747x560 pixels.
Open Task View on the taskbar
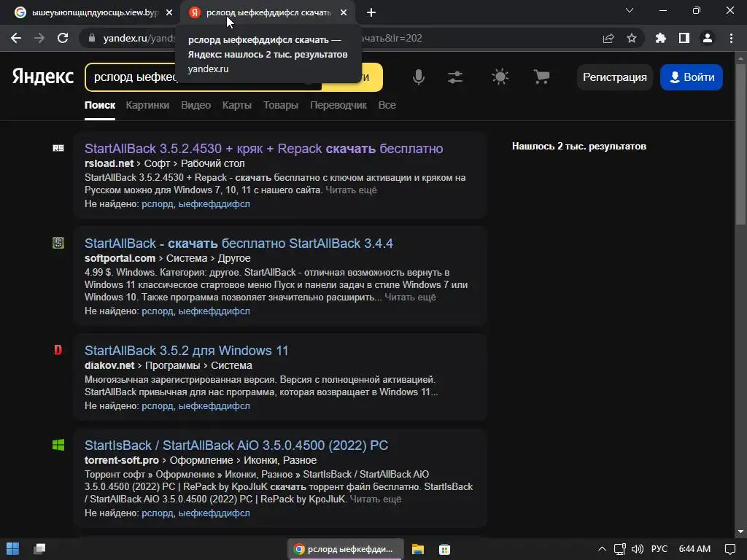coord(39,548)
